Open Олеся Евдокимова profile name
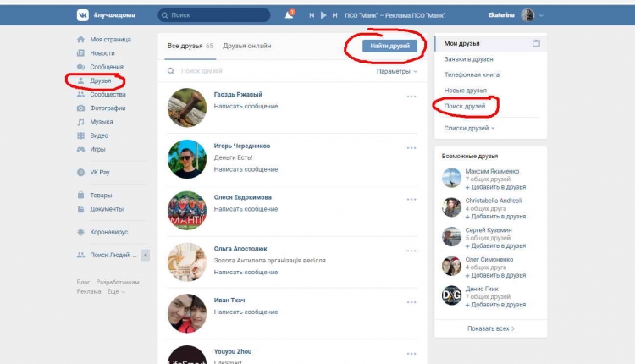 pos(243,197)
